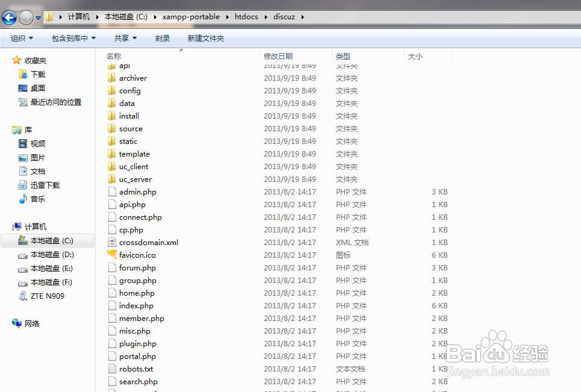Open the 包含到库中 menu
The height and width of the screenshot is (392, 581).
pos(73,38)
